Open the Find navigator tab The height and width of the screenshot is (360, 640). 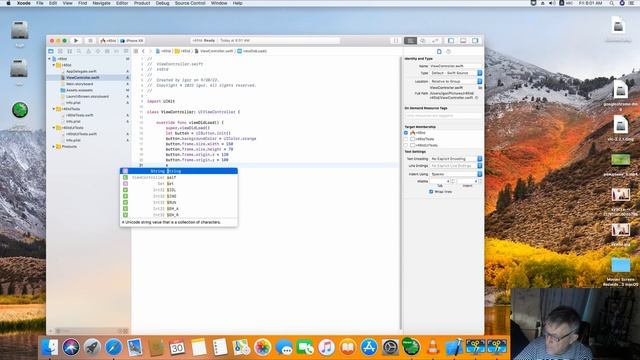[x=79, y=51]
